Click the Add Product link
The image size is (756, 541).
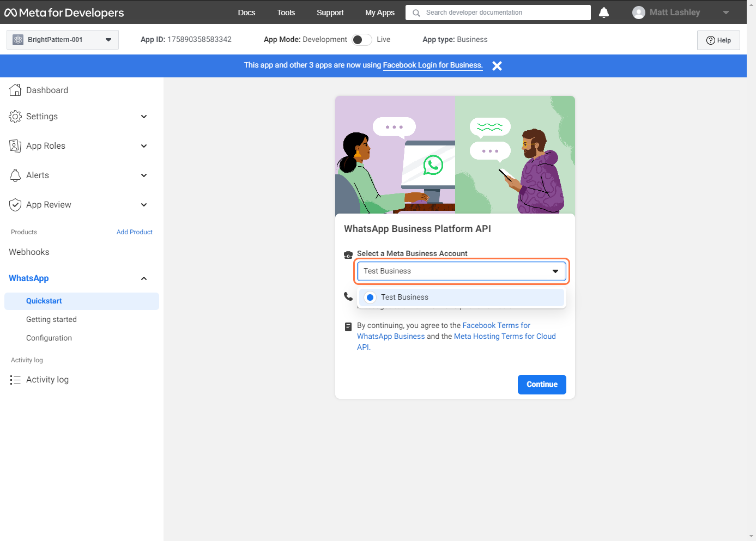134,232
